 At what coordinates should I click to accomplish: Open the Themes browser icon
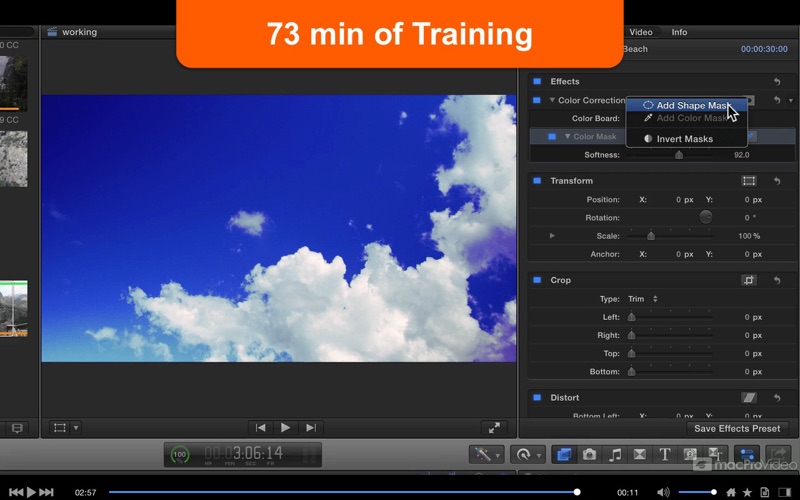click(715, 454)
